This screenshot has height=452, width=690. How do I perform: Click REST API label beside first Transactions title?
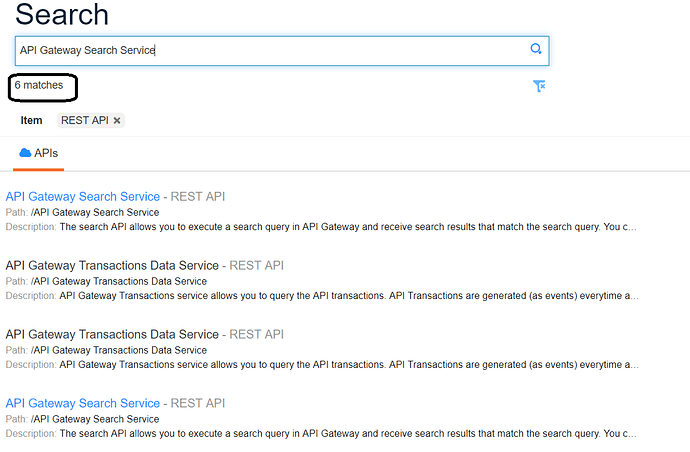click(x=257, y=265)
